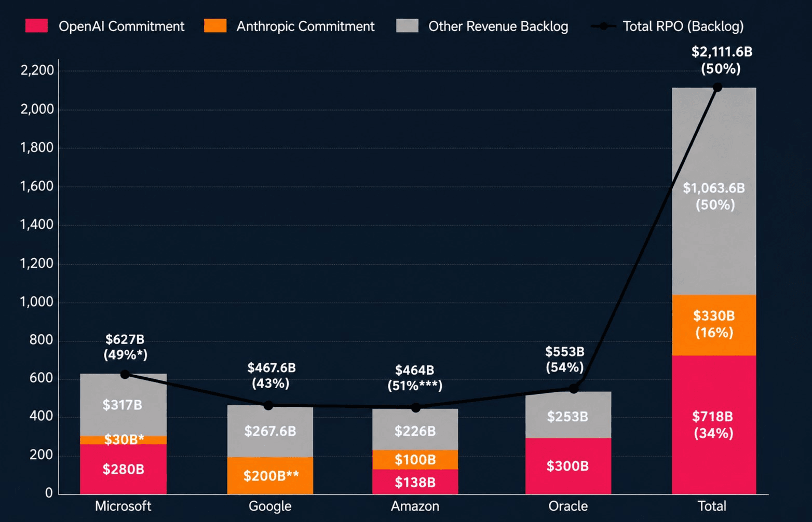This screenshot has height=522, width=812.
Task: Click the "OpenAI Commitment" legend text
Action: [x=121, y=26]
